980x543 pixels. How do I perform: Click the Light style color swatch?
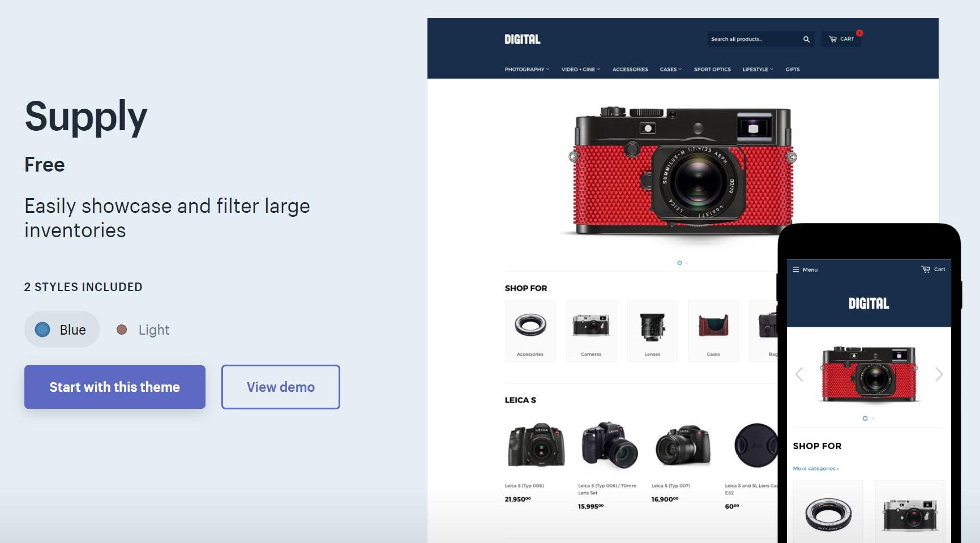click(122, 330)
